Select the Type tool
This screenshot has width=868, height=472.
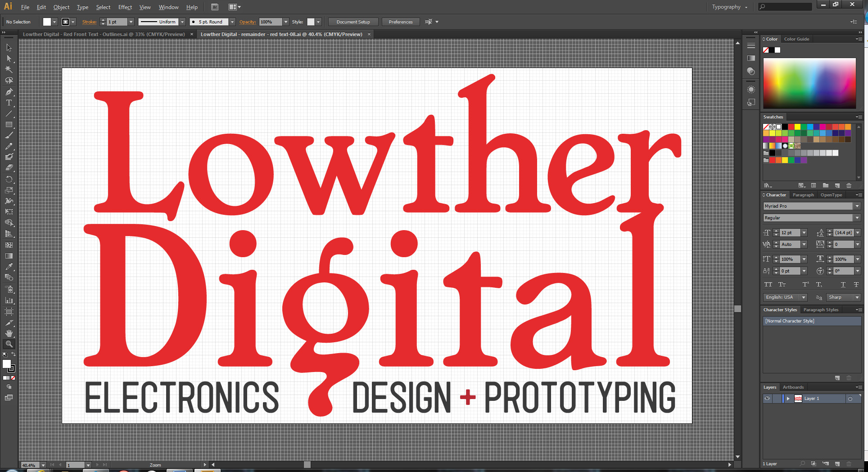click(9, 102)
